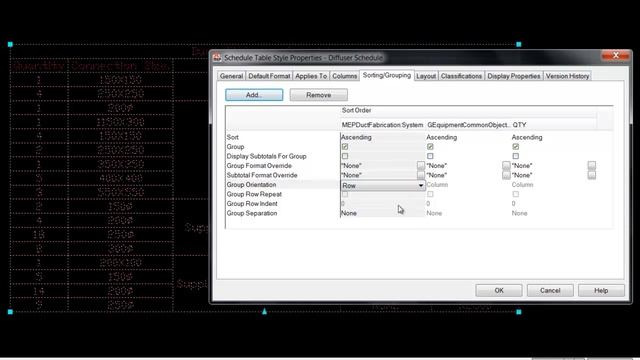Click the Remove button
Image resolution: width=640 pixels, height=360 pixels.
click(x=318, y=95)
